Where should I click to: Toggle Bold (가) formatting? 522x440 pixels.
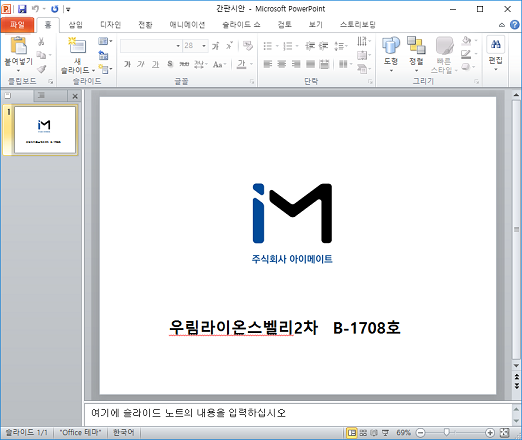coord(128,64)
